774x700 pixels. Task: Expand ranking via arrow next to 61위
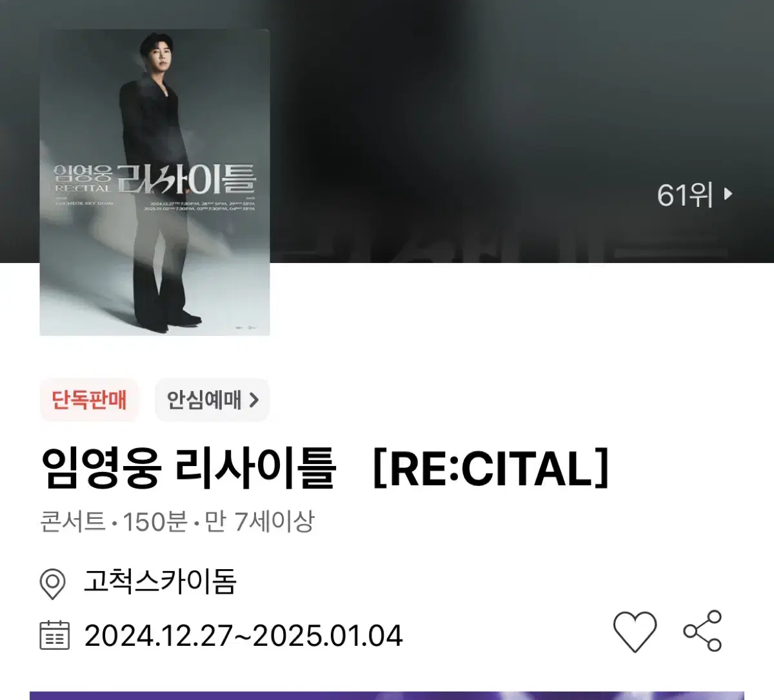(728, 194)
